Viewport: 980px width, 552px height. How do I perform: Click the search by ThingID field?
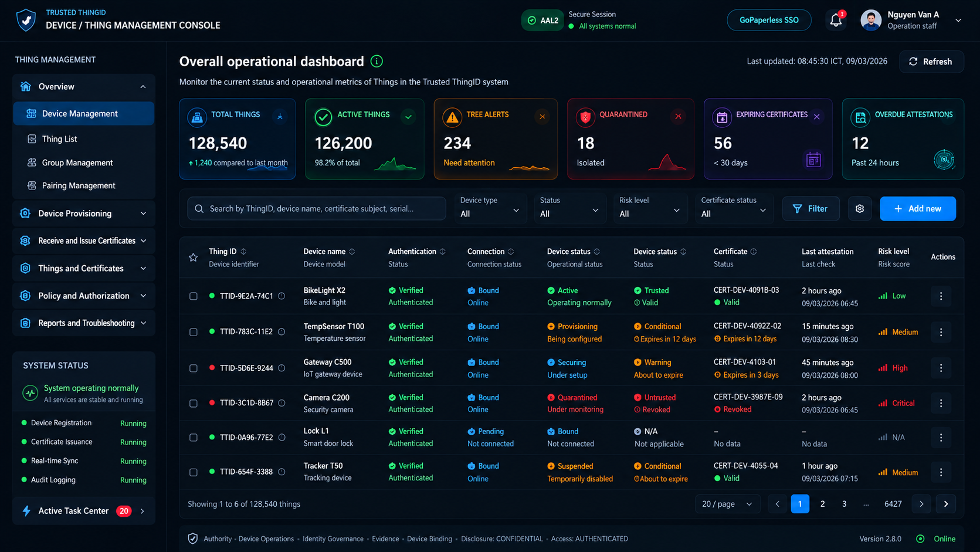click(317, 209)
